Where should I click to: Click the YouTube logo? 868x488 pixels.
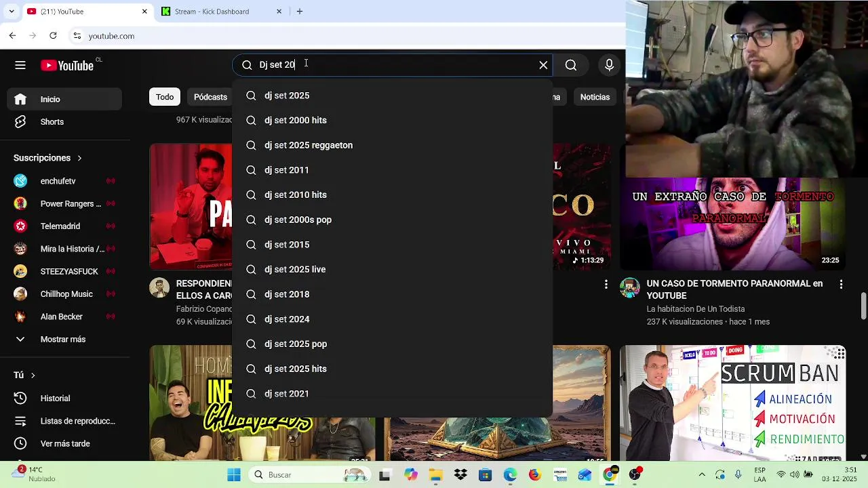(x=66, y=65)
